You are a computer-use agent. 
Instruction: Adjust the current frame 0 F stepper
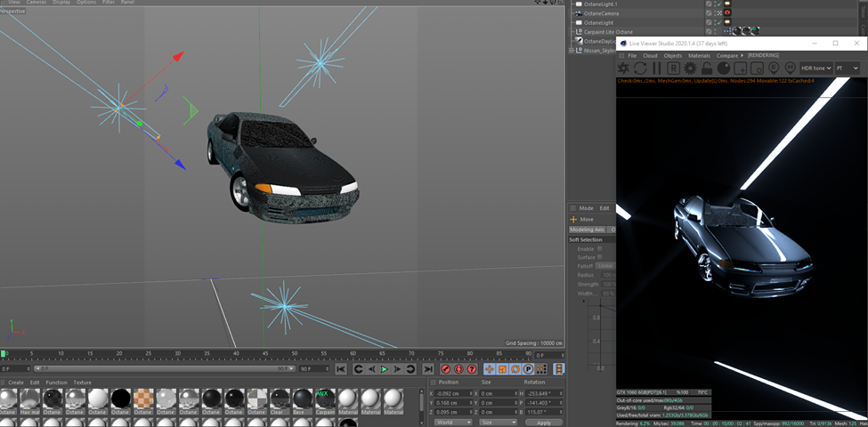pos(562,356)
